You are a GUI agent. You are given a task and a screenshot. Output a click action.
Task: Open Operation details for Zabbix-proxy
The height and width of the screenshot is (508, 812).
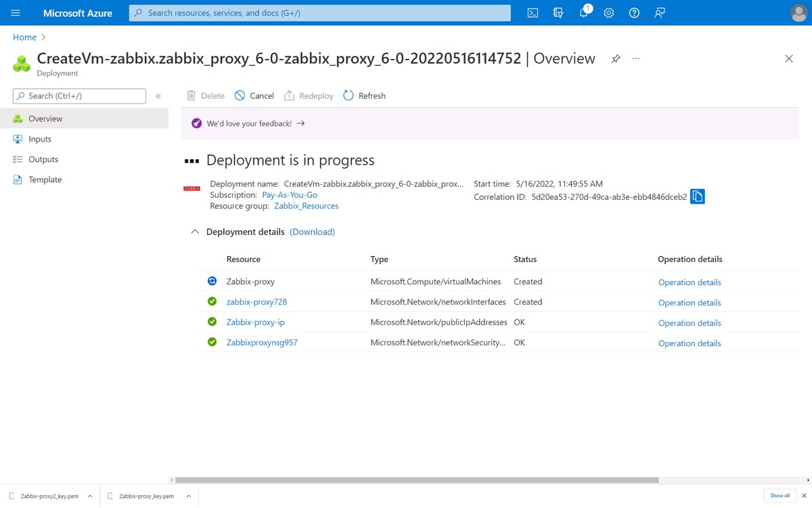coord(690,282)
